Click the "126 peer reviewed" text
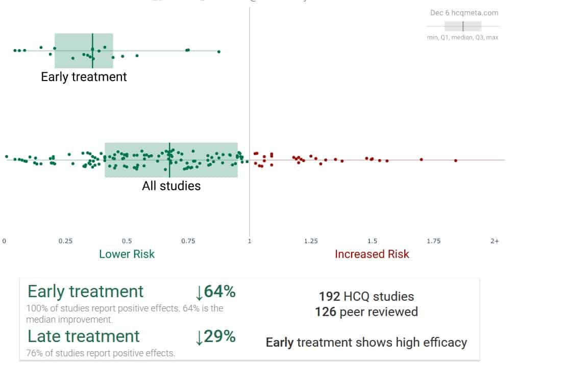588x366 pixels. coord(366,311)
